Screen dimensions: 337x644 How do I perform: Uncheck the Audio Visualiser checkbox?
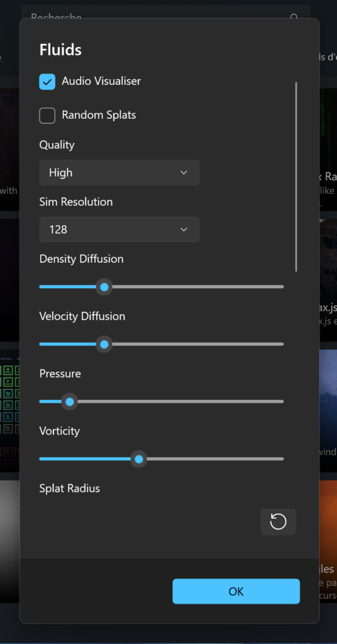click(47, 81)
